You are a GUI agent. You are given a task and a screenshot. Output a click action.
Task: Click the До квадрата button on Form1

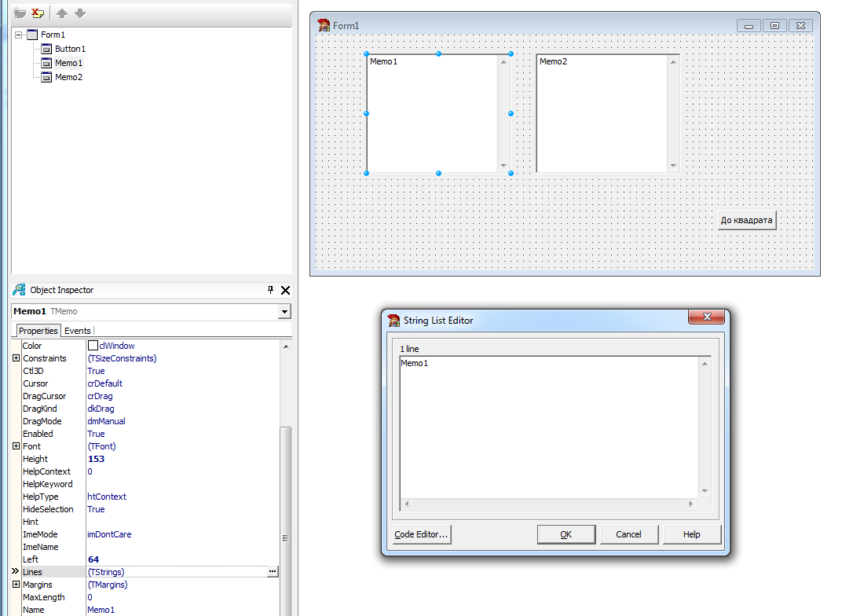[x=747, y=220]
